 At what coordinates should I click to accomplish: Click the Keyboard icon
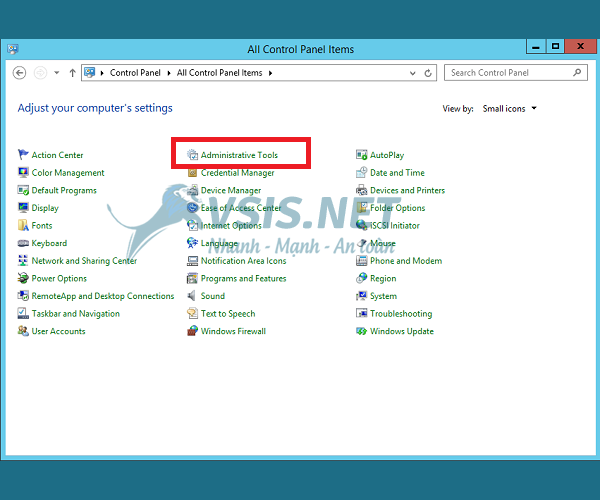[x=23, y=243]
